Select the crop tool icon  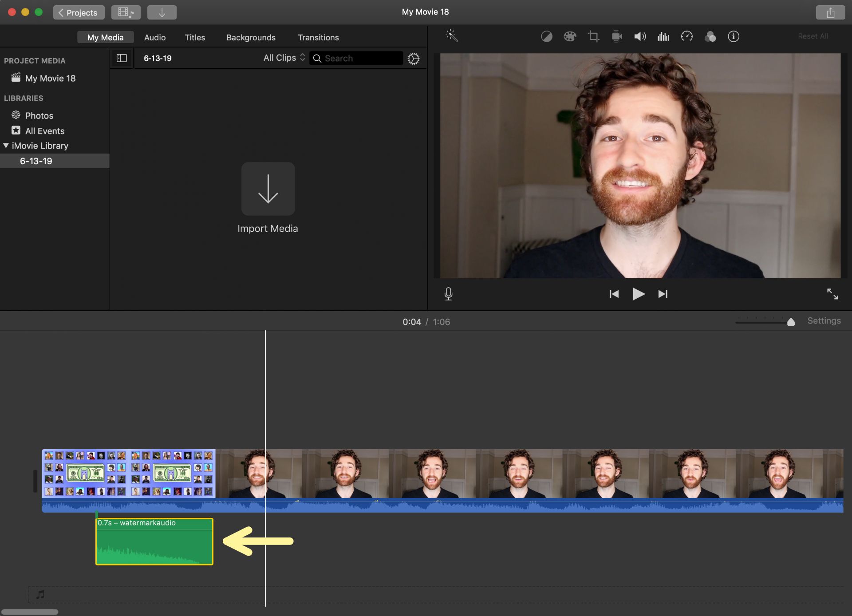tap(593, 36)
